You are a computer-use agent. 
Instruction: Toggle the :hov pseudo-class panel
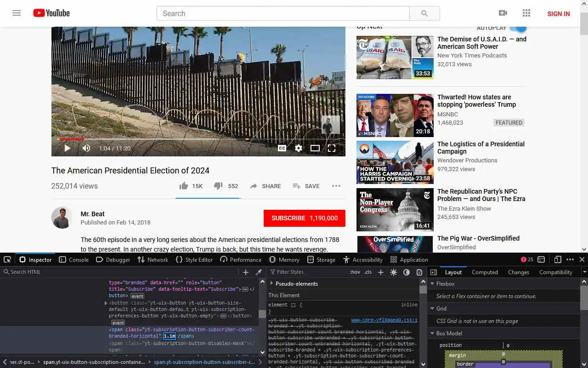(355, 272)
